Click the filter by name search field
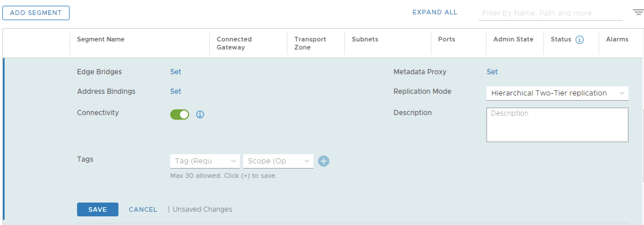This screenshot has height=225, width=644. point(550,13)
